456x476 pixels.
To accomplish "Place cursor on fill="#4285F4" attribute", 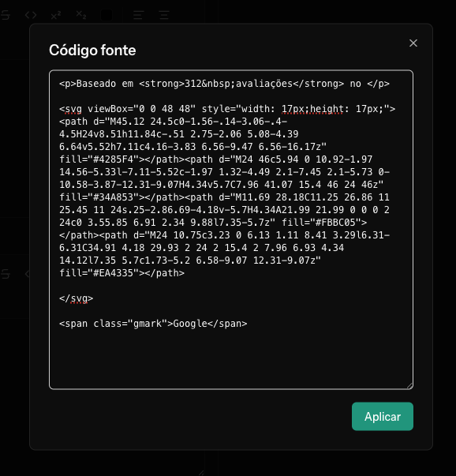I will [x=99, y=159].
